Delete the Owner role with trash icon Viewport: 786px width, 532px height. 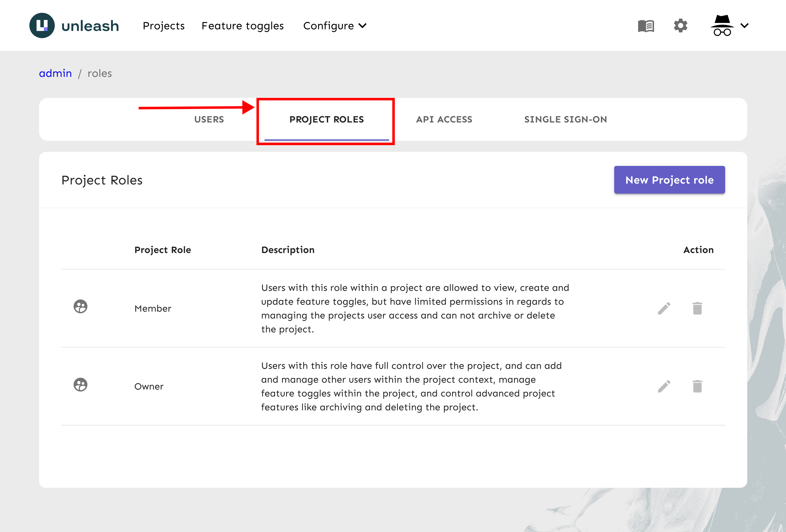pyautogui.click(x=697, y=386)
